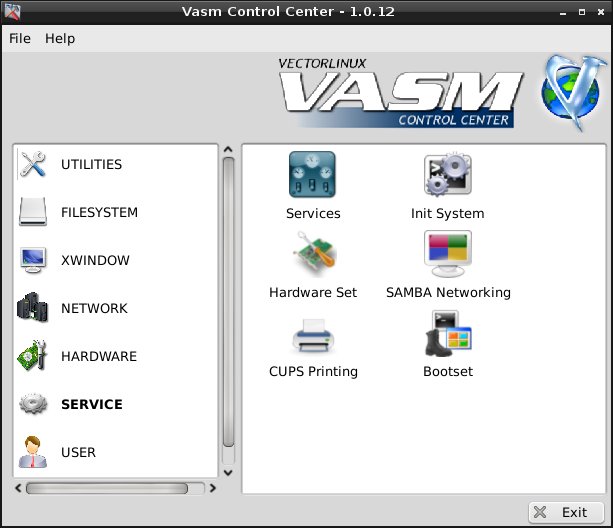Click the Exit button
The height and width of the screenshot is (528, 613).
[566, 512]
